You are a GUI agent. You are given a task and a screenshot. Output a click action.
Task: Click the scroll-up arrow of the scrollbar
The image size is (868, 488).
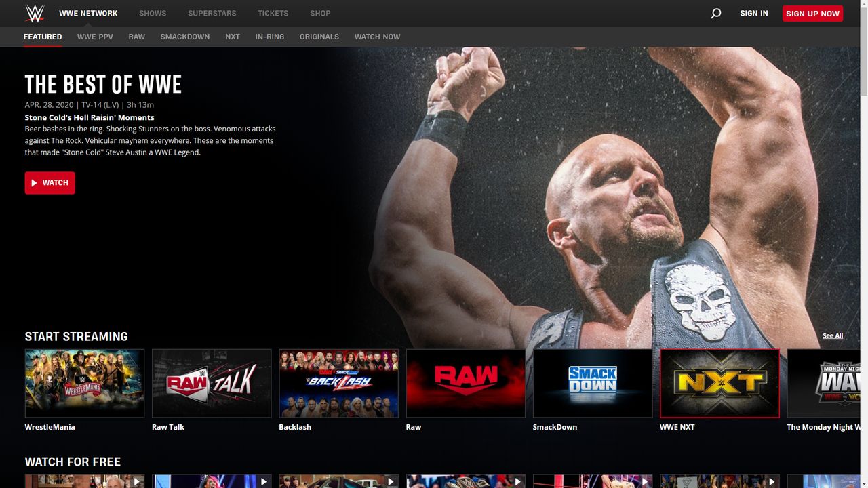coord(863,5)
